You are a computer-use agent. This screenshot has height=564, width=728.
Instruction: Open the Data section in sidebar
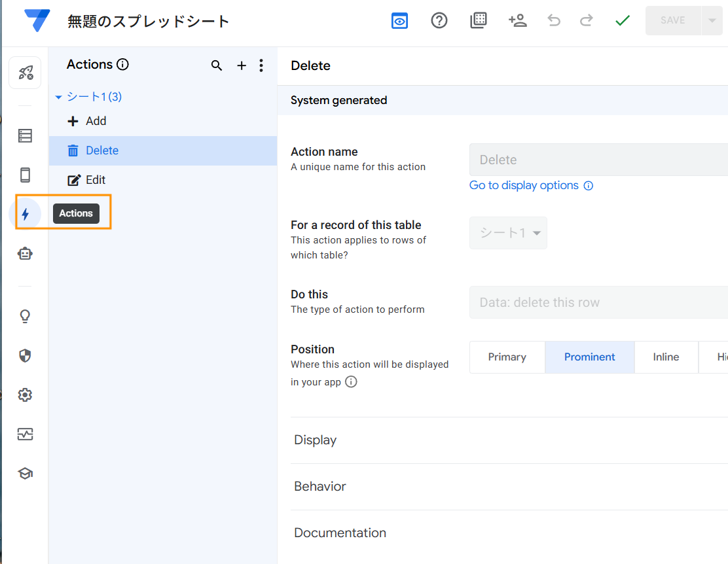pyautogui.click(x=25, y=136)
